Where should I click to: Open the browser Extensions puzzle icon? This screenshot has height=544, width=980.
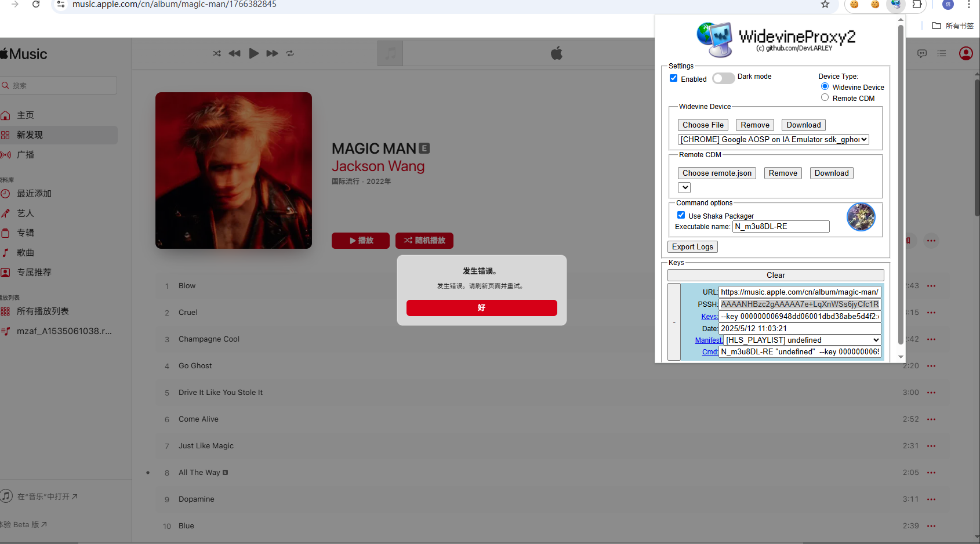point(917,4)
